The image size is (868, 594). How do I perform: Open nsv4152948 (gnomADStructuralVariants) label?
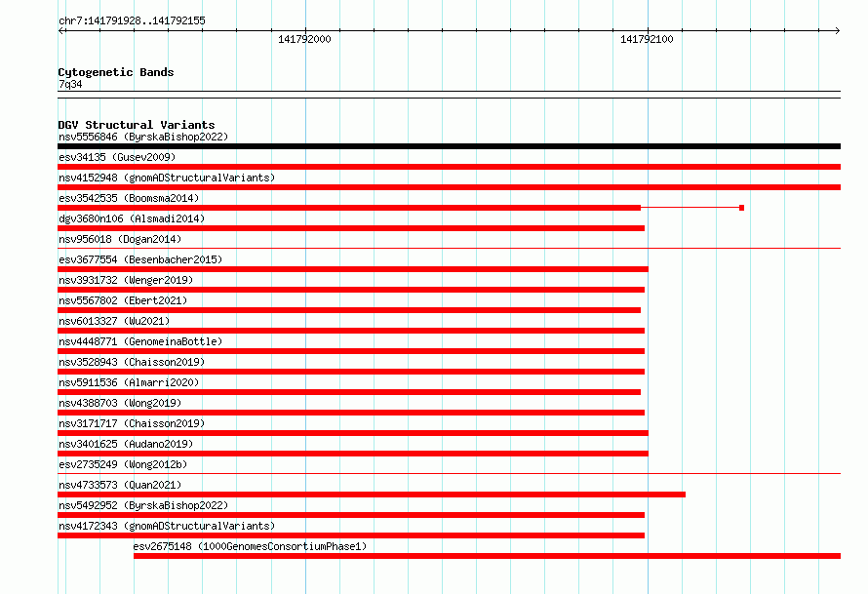click(x=167, y=178)
